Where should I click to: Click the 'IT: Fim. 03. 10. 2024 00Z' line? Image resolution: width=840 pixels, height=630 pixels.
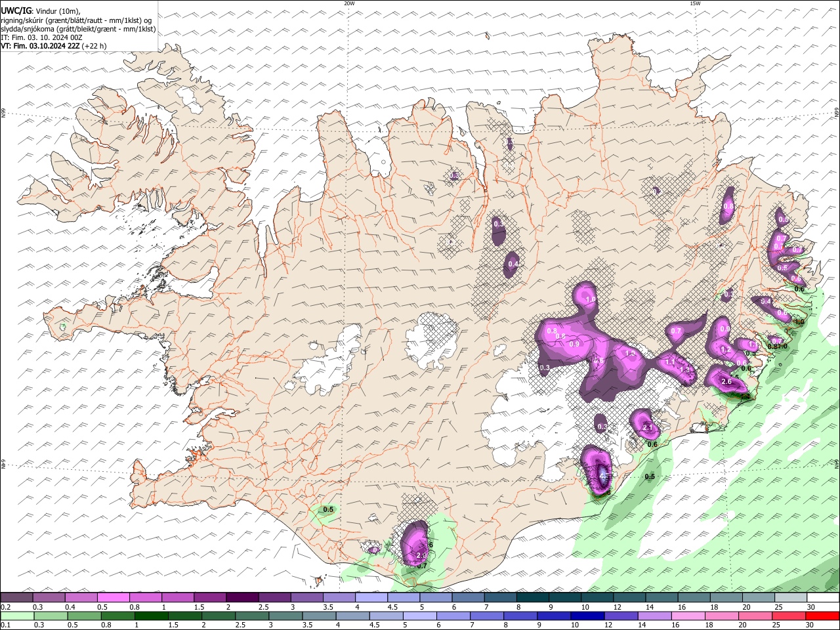tap(41, 37)
